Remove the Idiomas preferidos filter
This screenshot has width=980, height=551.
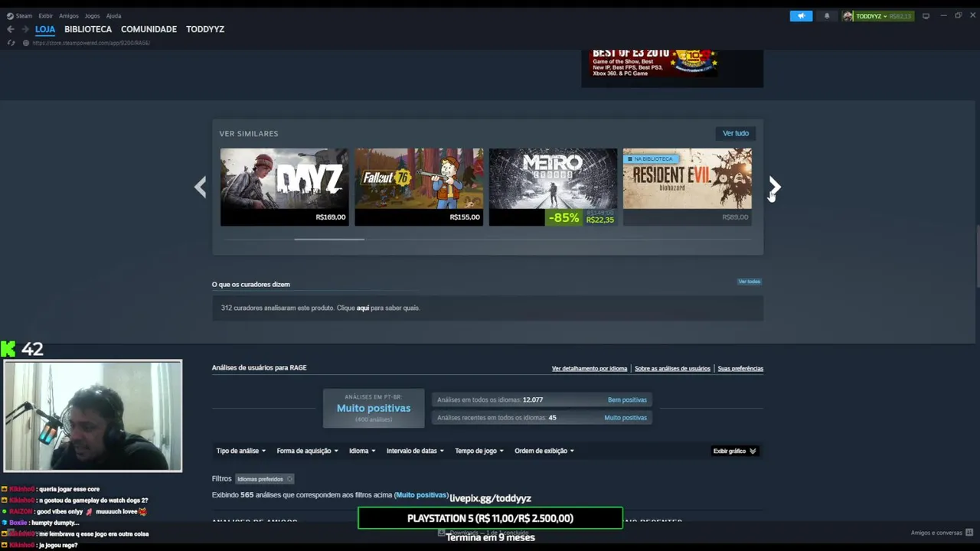(x=289, y=479)
